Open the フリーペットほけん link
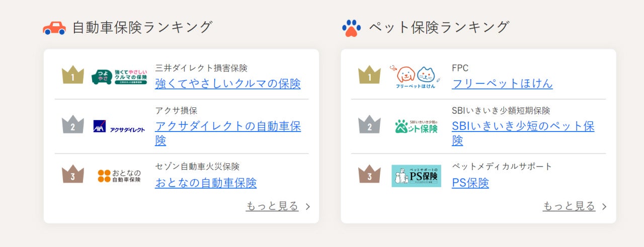 [x=502, y=84]
